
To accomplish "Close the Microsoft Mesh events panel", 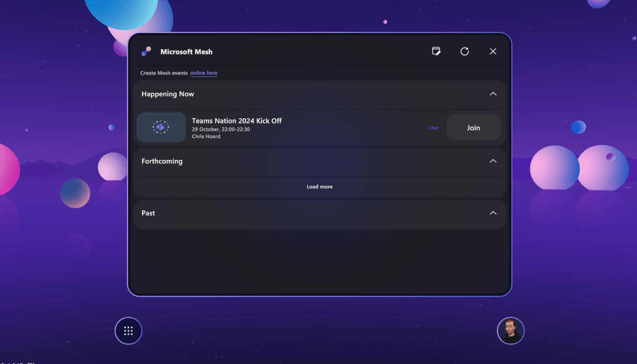I will click(493, 52).
